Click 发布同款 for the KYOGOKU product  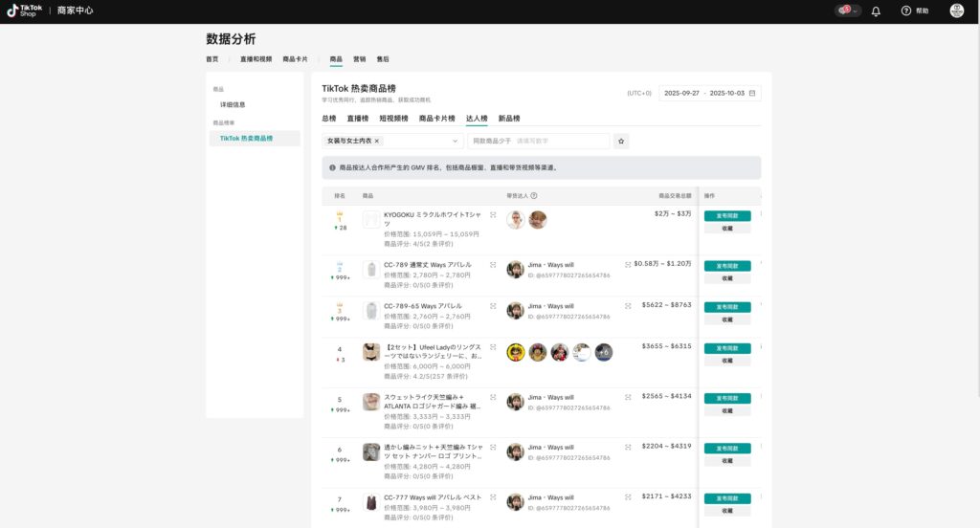click(726, 215)
